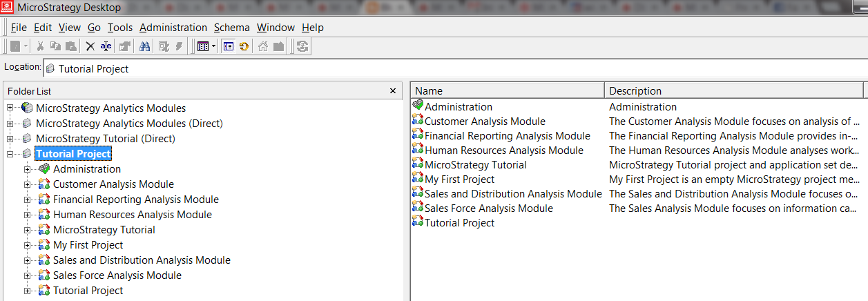Open the View mode dropdown arrow

[x=213, y=47]
